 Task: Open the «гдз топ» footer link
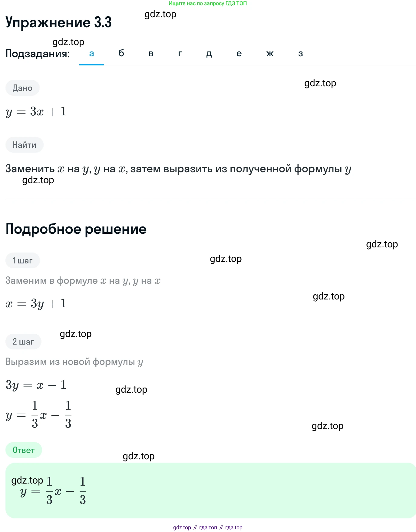(x=208, y=527)
